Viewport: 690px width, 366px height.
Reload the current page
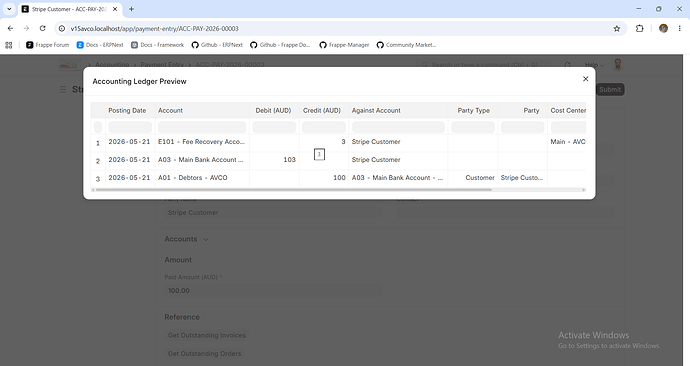tap(42, 29)
